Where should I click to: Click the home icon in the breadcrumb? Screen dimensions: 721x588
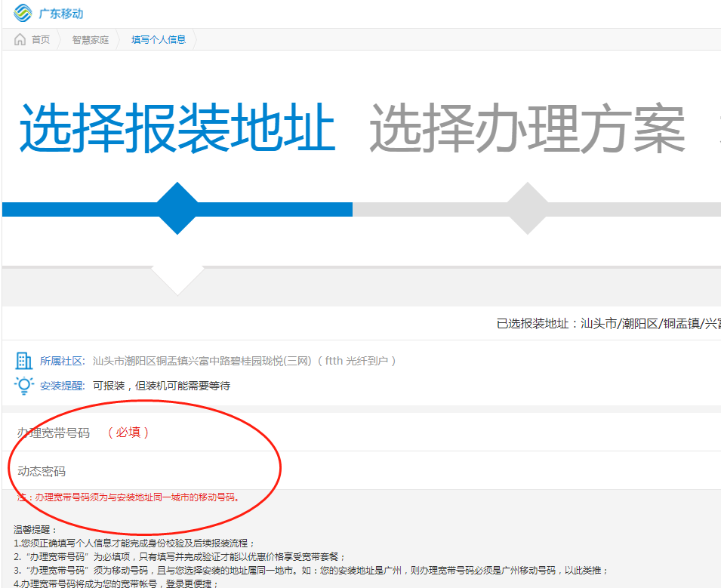pos(20,39)
